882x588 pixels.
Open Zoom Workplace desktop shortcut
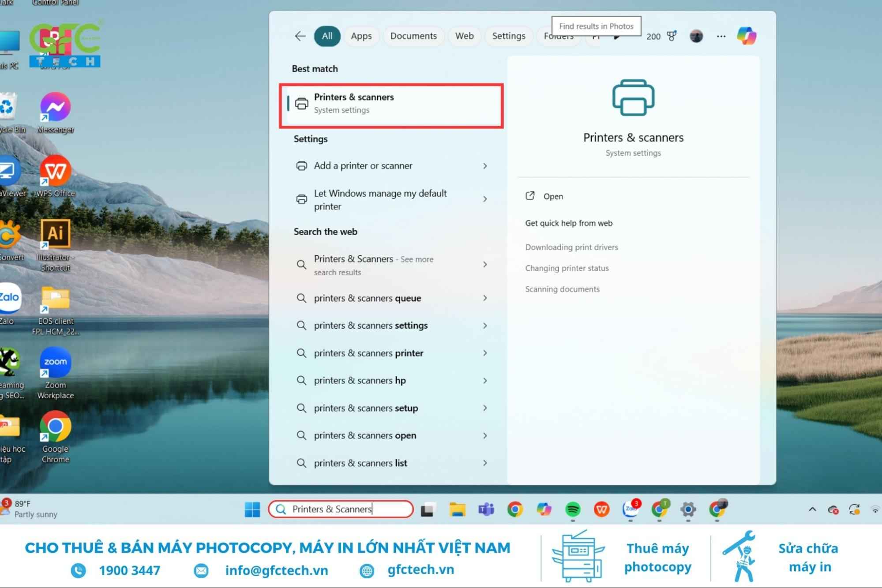[55, 374]
